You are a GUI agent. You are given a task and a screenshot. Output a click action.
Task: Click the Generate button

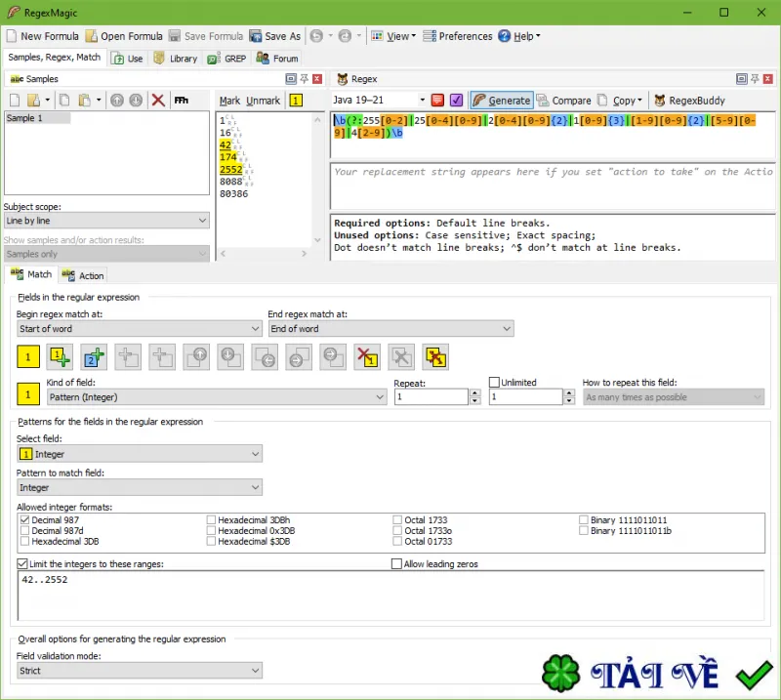pyautogui.click(x=502, y=101)
